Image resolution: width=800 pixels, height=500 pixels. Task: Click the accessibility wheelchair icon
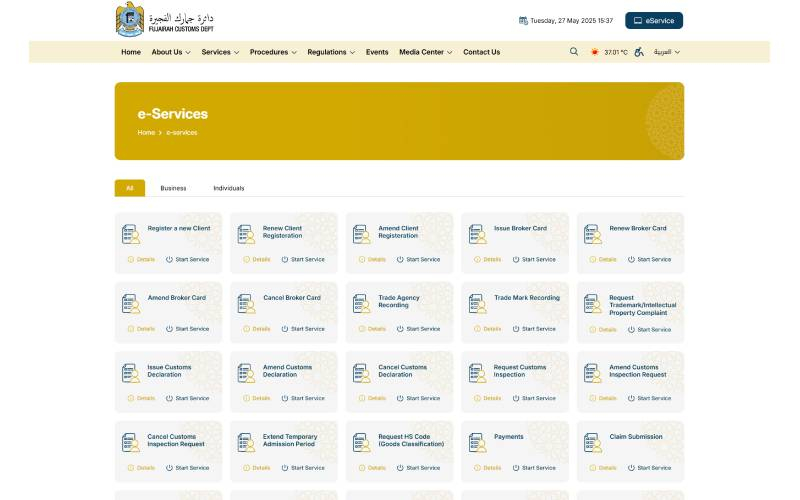pos(639,52)
